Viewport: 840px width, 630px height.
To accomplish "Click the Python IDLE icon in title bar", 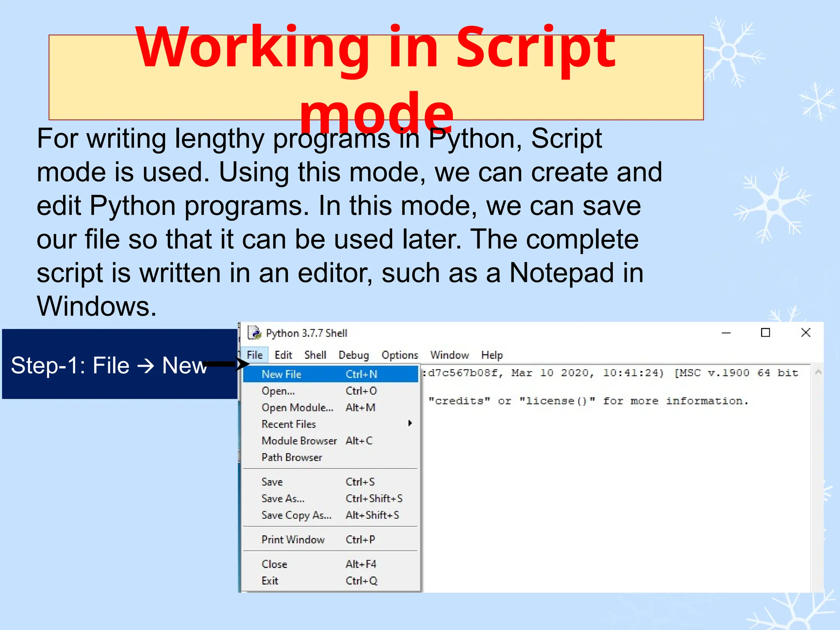I will point(254,333).
